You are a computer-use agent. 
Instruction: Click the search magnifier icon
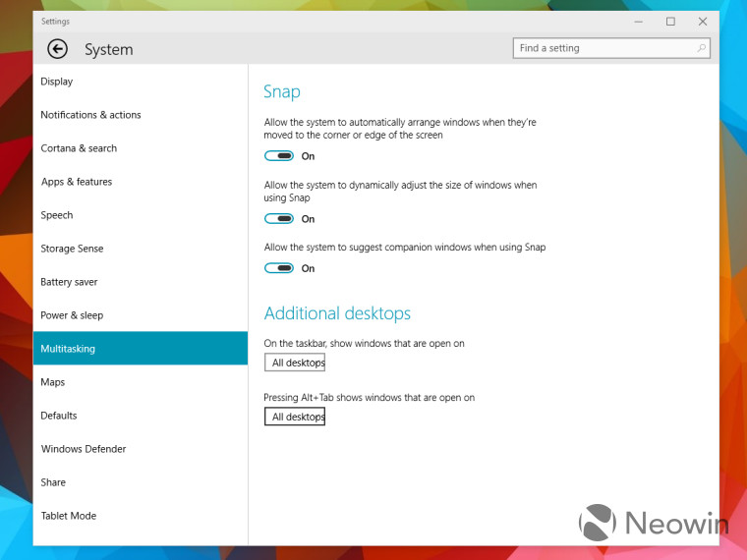pyautogui.click(x=701, y=48)
